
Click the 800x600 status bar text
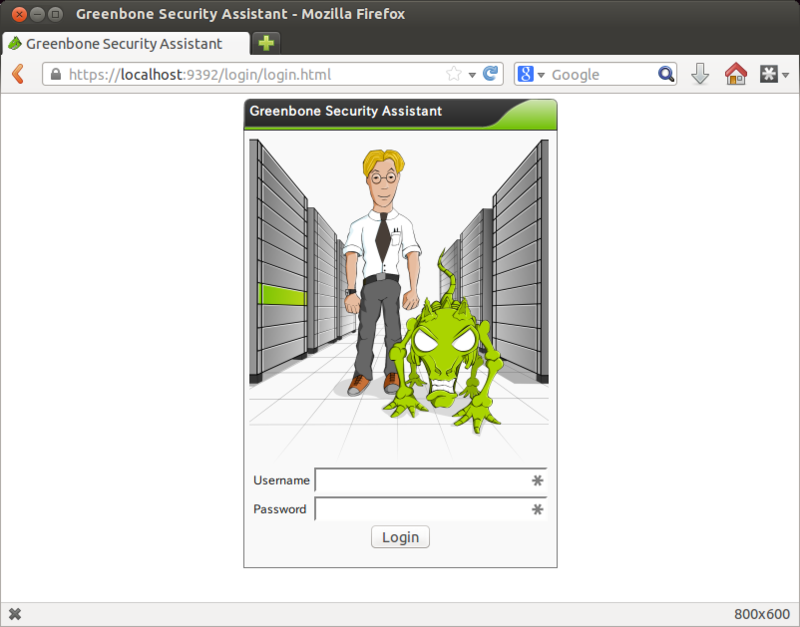click(762, 614)
